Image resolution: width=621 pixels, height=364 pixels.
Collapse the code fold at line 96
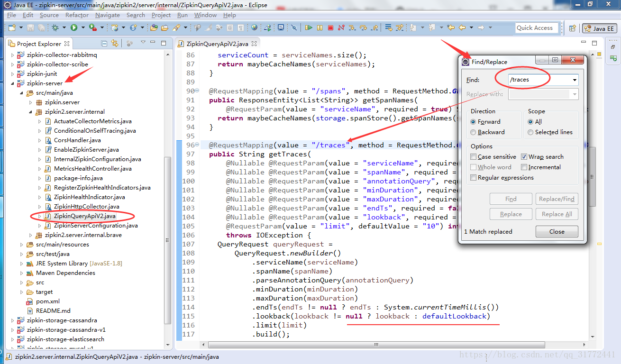click(197, 145)
